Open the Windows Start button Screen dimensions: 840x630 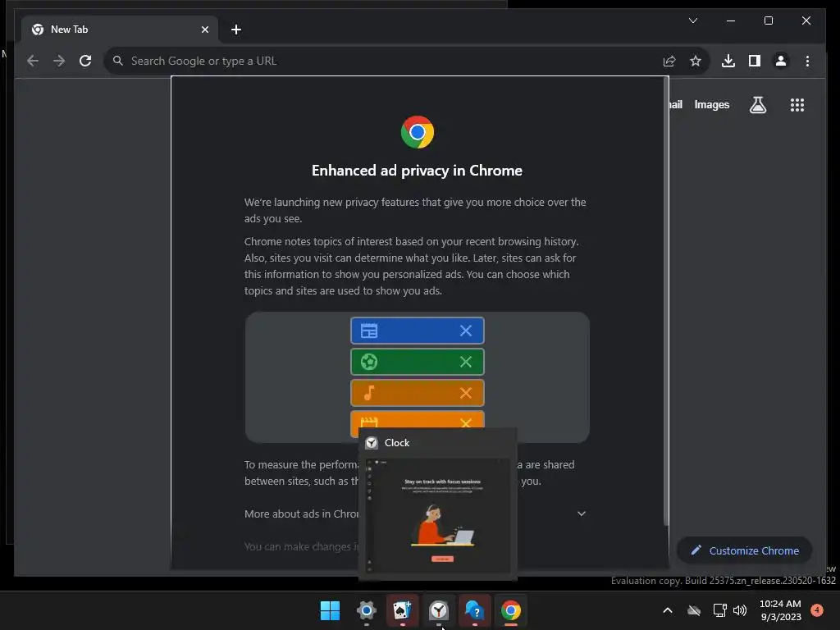(x=330, y=610)
